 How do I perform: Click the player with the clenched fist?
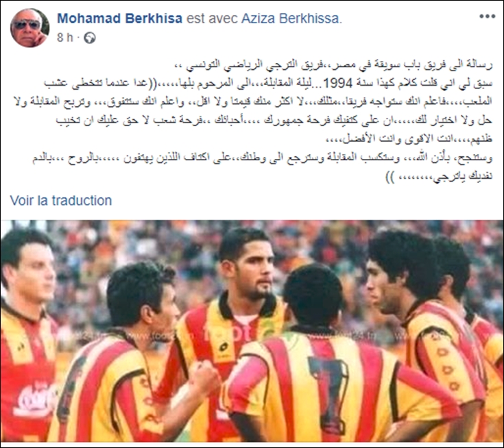(134, 353)
